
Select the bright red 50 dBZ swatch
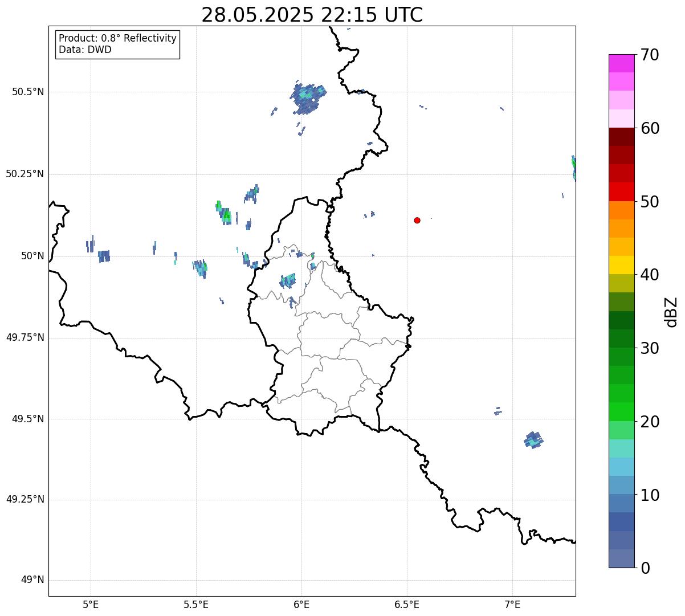point(622,192)
